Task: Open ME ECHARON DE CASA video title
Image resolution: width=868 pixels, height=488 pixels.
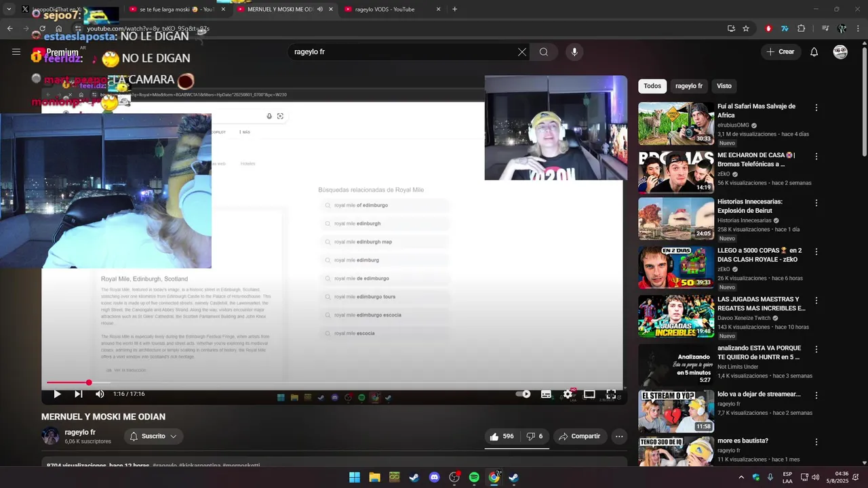Action: (755, 159)
